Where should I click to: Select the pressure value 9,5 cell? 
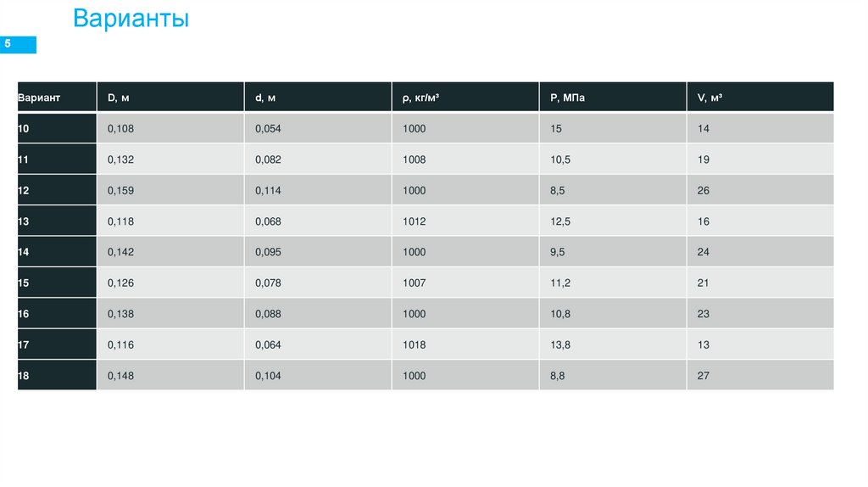pos(557,252)
